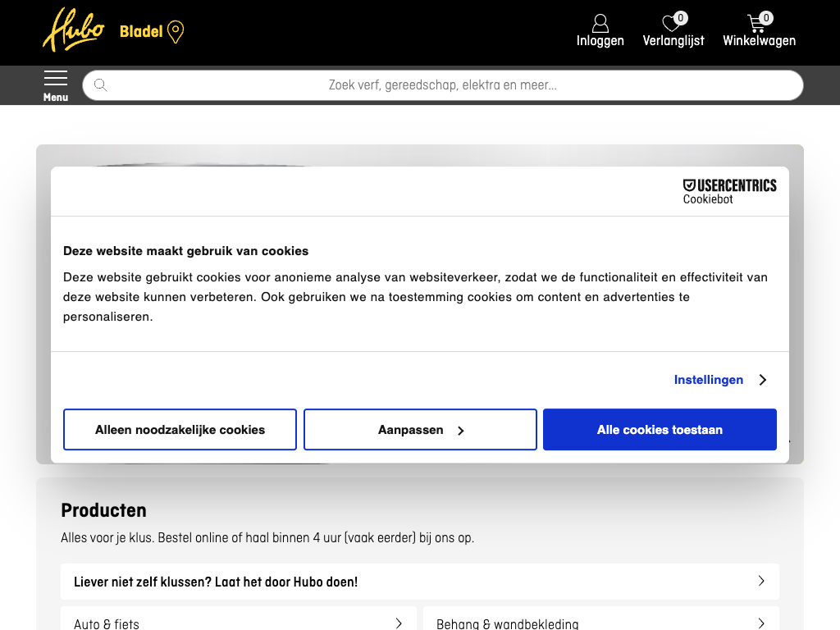This screenshot has width=840, height=630.
Task: Click the Winkelwagen counter badge
Action: [x=766, y=18]
